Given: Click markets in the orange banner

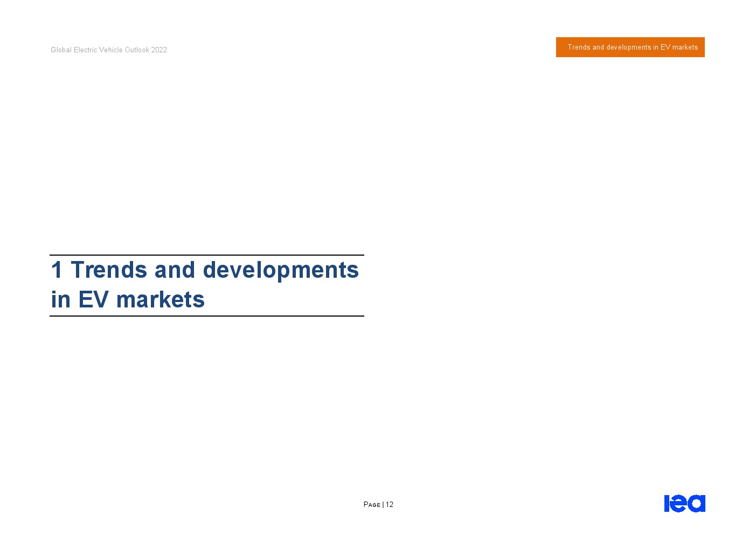Looking at the screenshot, I should (x=685, y=47).
